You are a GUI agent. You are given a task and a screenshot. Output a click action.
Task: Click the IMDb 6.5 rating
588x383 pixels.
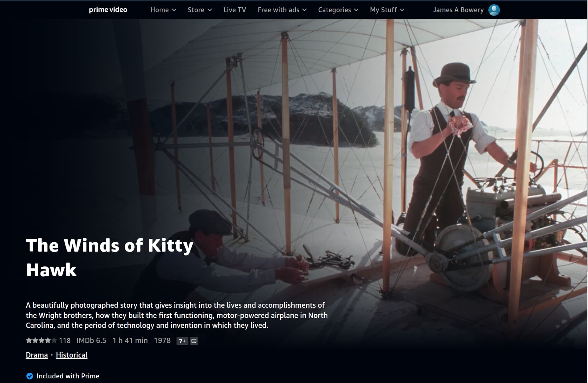91,340
